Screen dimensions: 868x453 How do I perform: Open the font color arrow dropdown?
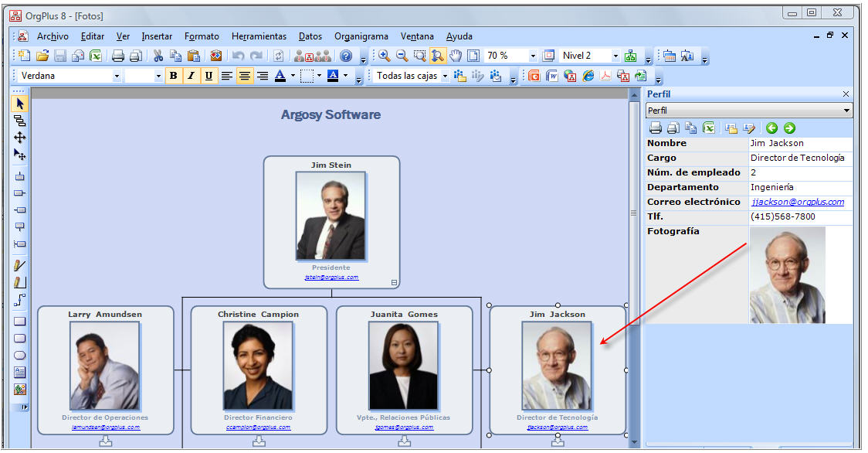(x=293, y=76)
